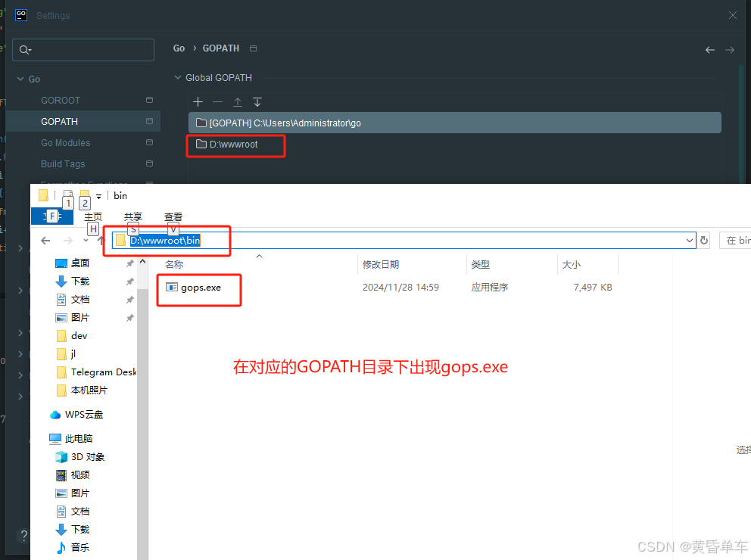Select the C:\Users\Administrator\go GOPATH entry
751x560 pixels.
pyautogui.click(x=454, y=123)
